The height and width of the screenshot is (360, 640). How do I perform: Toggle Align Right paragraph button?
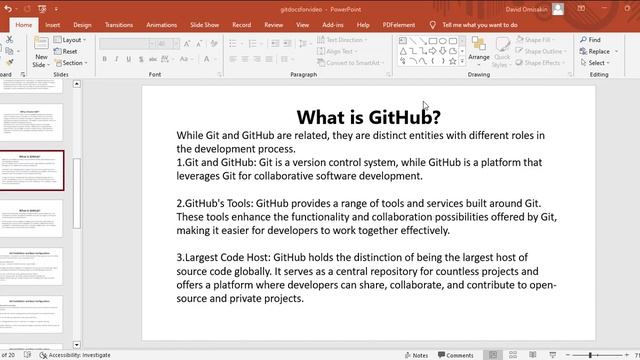(x=257, y=59)
